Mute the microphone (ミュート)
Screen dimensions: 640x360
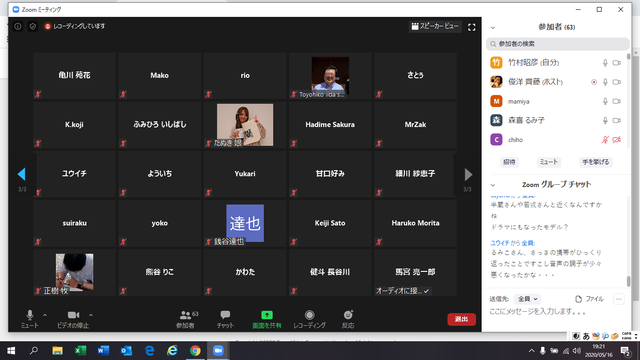pos(29,319)
